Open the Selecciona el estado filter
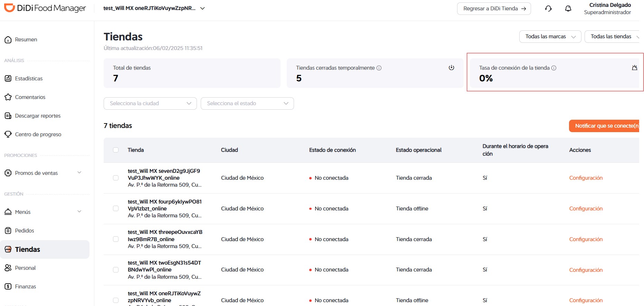The width and height of the screenshot is (644, 306). click(x=247, y=103)
